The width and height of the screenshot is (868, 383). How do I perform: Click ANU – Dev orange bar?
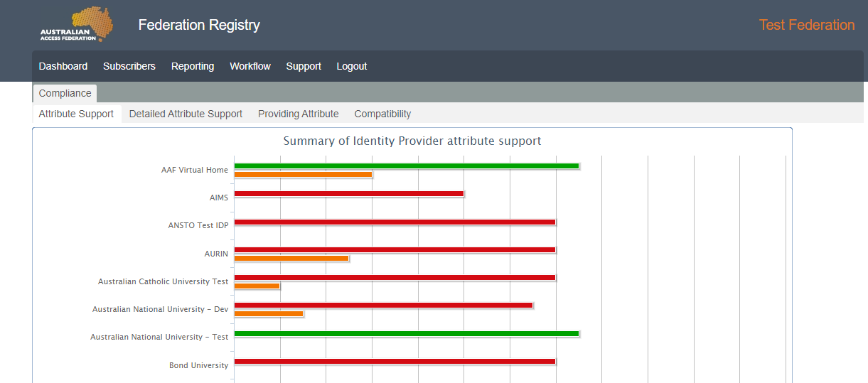point(269,313)
